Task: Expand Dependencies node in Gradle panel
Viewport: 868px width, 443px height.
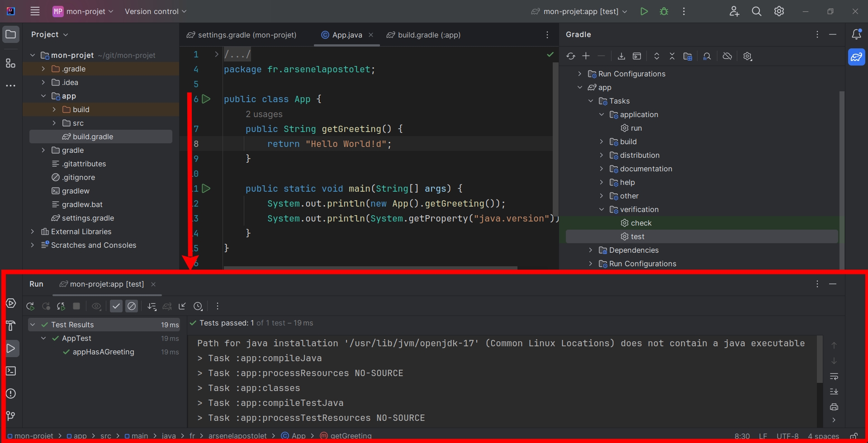Action: [591, 250]
